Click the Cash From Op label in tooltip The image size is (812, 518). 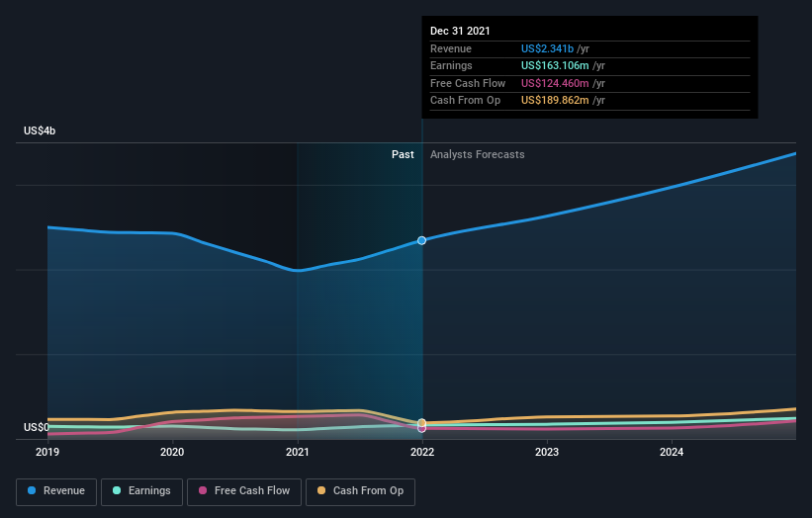(x=465, y=101)
